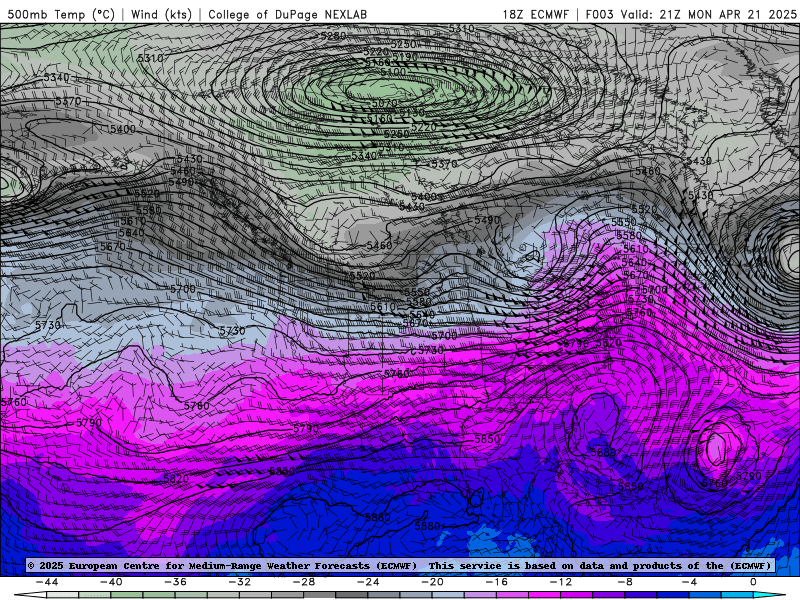Screen dimensions: 800x600
Task: Click the -8 colorbar label
Action: click(625, 582)
